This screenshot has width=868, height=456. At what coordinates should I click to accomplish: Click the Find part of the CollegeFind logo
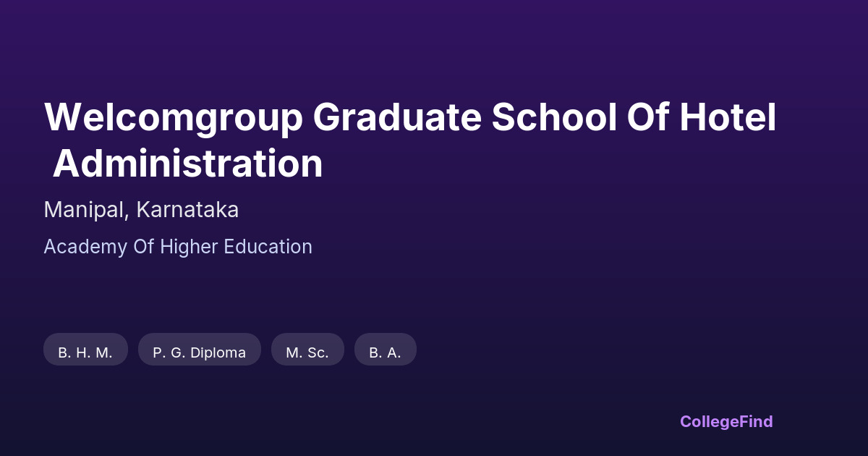coord(757,421)
